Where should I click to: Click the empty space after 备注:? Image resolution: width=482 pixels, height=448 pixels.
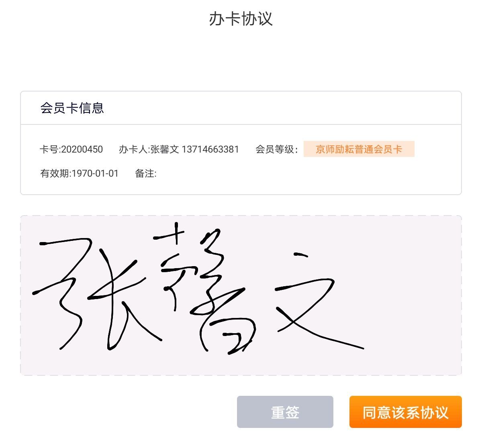pos(281,173)
